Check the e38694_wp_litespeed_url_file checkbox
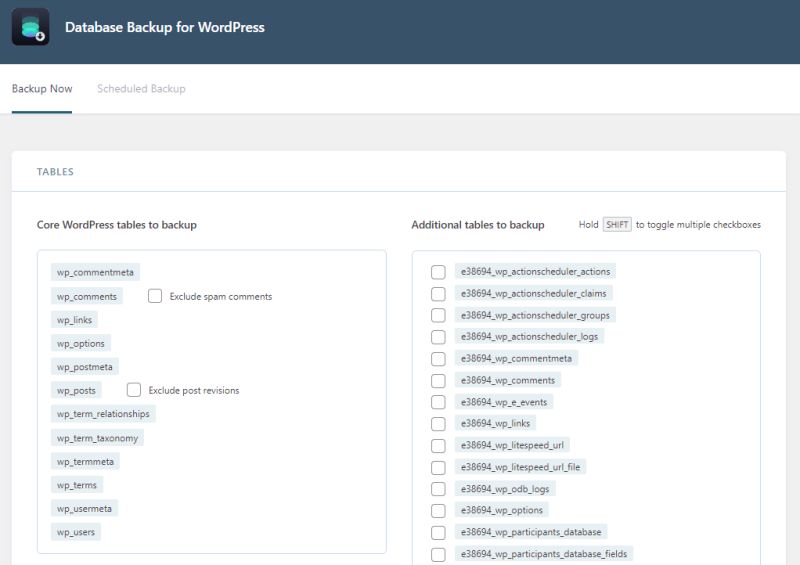Viewport: 800px width, 565px height. tap(438, 467)
